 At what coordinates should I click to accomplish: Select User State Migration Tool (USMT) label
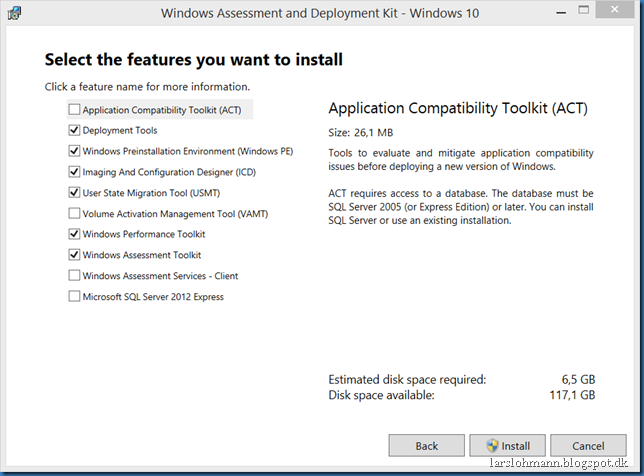click(151, 193)
